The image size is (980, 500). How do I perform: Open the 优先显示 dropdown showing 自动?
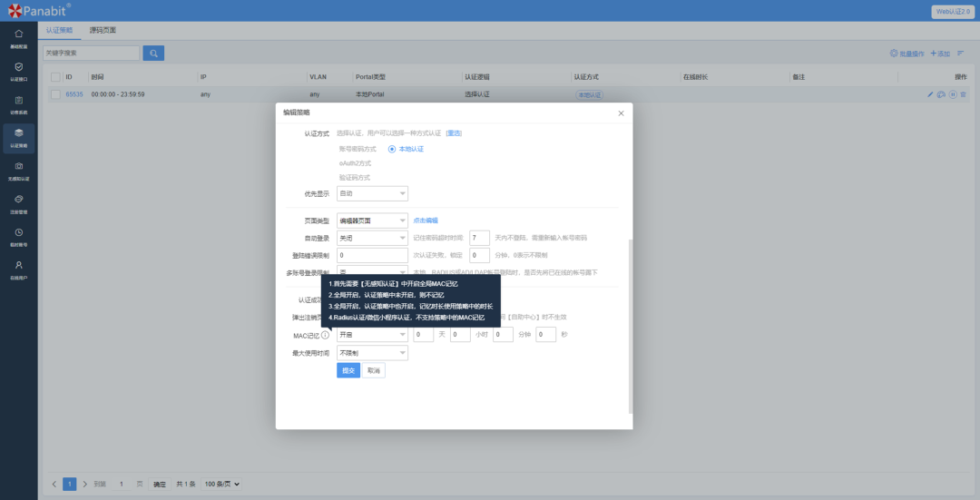(373, 194)
